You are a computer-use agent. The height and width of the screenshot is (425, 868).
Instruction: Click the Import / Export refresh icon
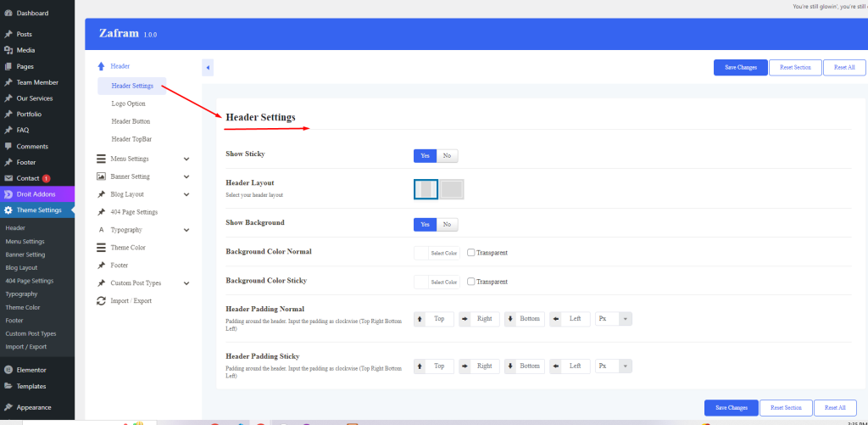(x=101, y=300)
